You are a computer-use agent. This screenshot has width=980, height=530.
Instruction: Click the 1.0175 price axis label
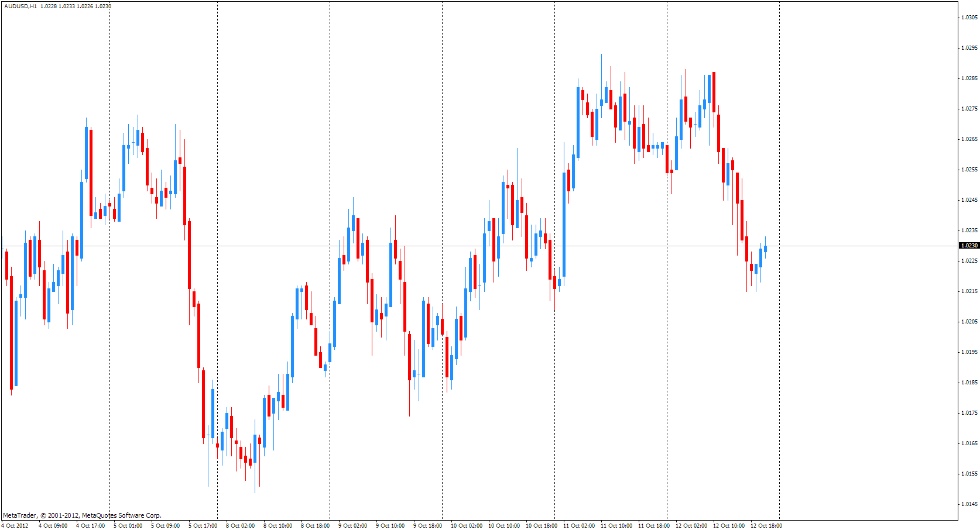coord(969,413)
